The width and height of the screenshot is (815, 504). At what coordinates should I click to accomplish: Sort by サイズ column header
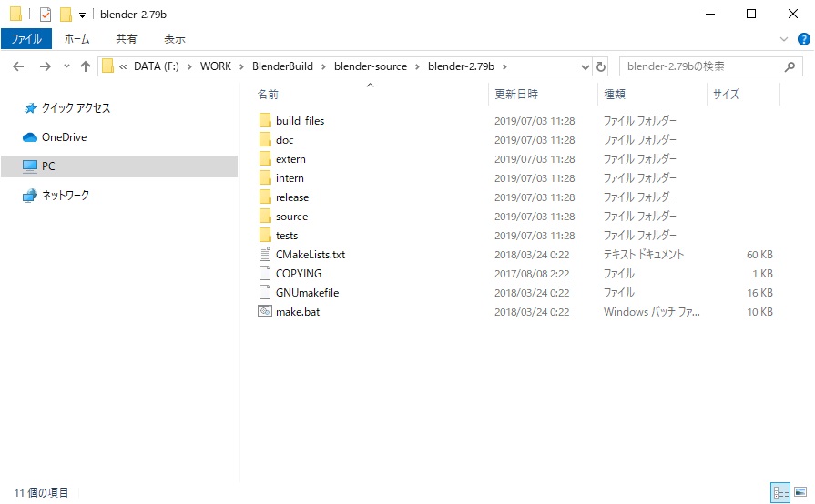[726, 94]
